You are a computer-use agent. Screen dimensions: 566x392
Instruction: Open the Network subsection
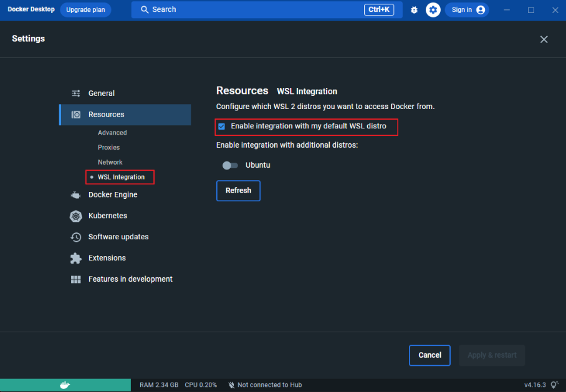(110, 163)
